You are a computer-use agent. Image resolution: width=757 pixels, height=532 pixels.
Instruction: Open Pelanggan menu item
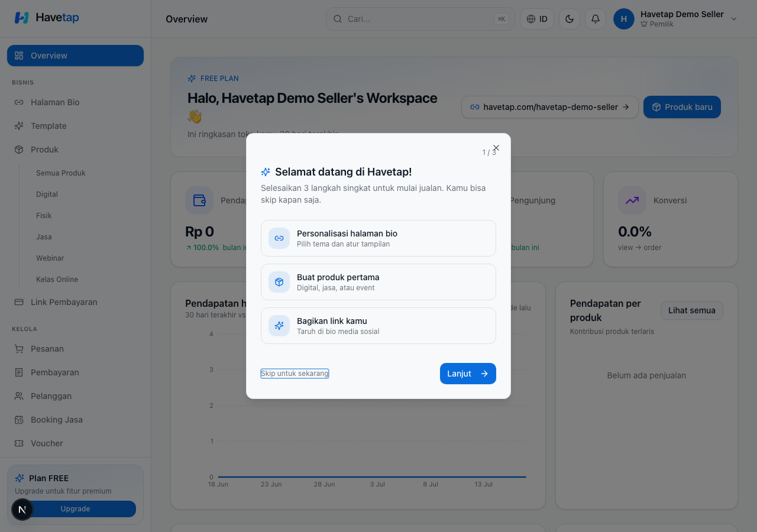tap(75, 396)
